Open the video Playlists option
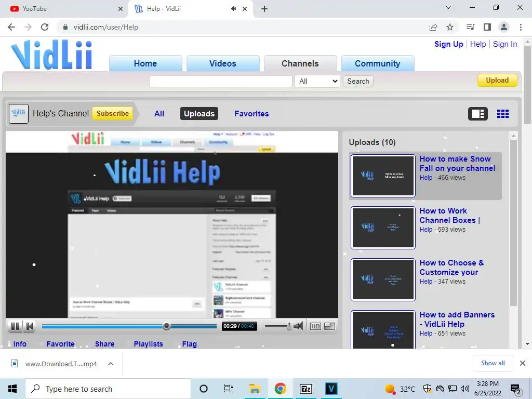 pyautogui.click(x=148, y=344)
